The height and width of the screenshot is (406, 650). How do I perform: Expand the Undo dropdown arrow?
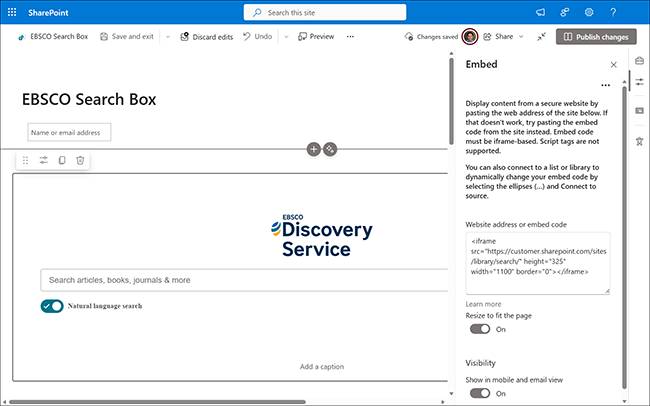click(286, 36)
